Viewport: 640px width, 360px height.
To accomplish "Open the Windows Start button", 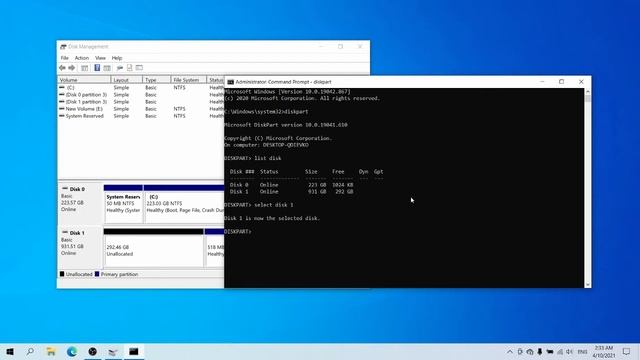I will [x=10, y=351].
